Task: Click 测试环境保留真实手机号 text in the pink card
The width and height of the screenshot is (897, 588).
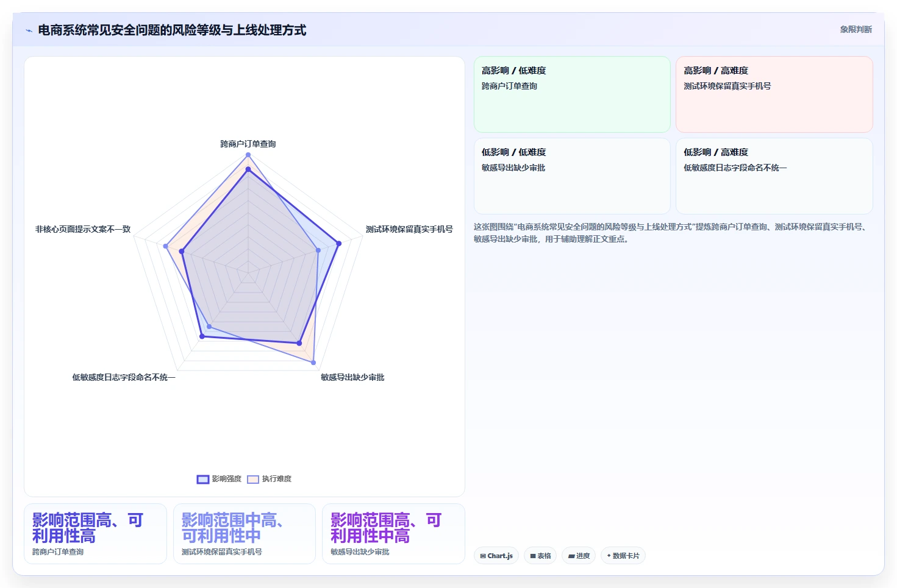Action: pos(727,86)
